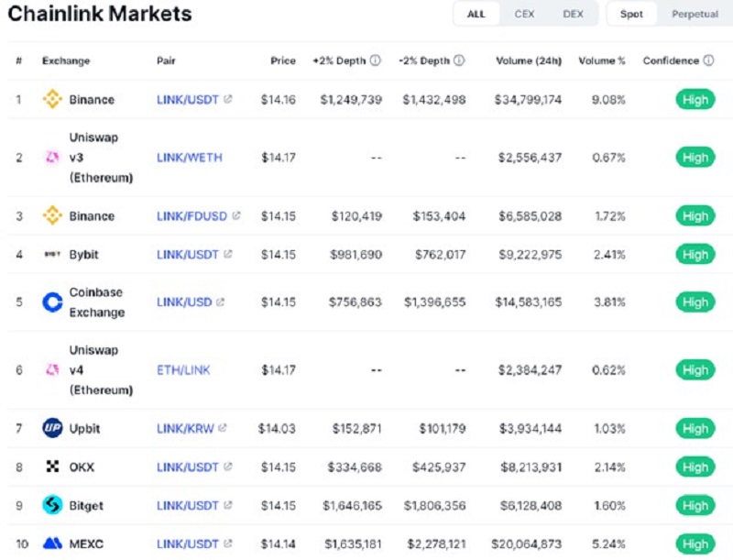Open the Bitget LINK/USDT pair link
Image resolution: width=733 pixels, height=560 pixels.
[188, 505]
